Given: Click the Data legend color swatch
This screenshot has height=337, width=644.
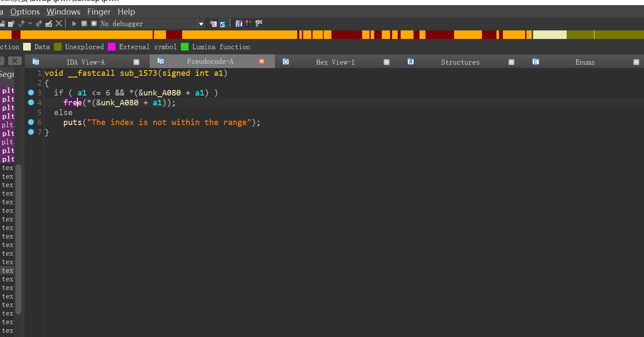Looking at the screenshot, I should coord(27,47).
